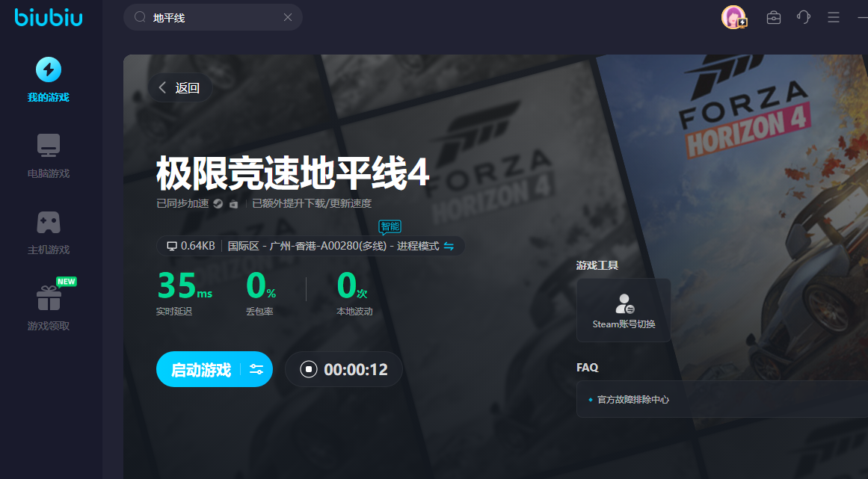The height and width of the screenshot is (479, 868).
Task: Stop acceleration using the timer stop button
Action: (308, 369)
